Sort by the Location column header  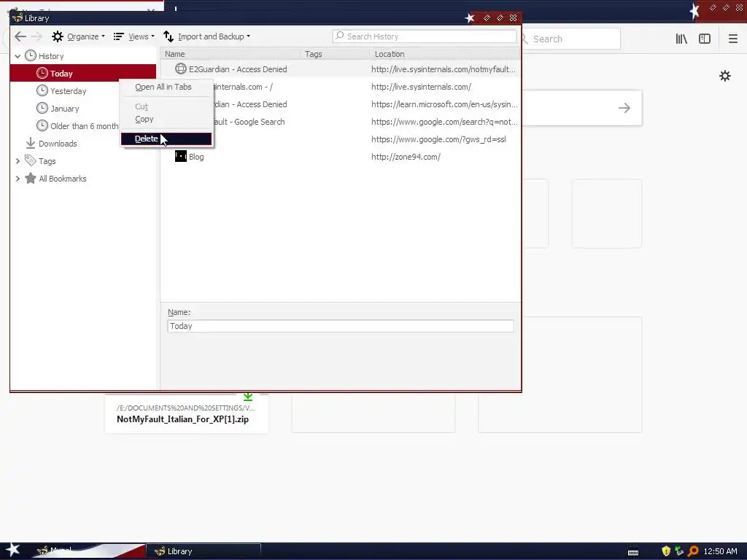[445, 54]
